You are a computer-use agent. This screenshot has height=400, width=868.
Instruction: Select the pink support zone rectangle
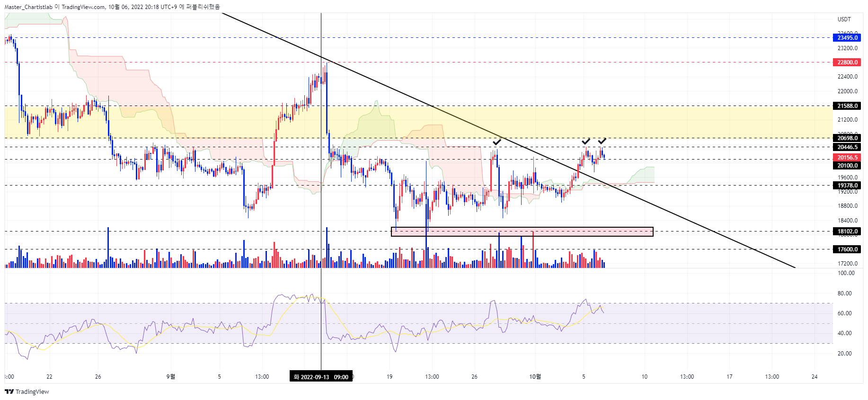(522, 231)
